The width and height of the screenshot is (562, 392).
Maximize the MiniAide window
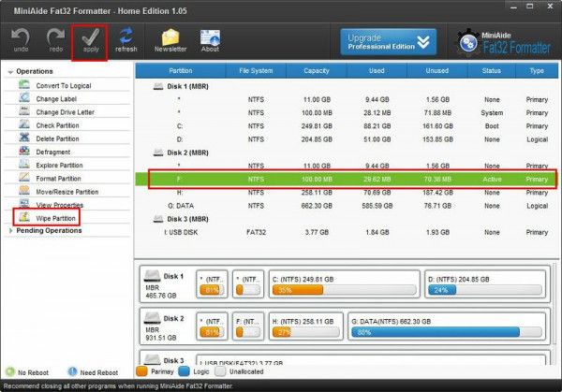click(530, 7)
